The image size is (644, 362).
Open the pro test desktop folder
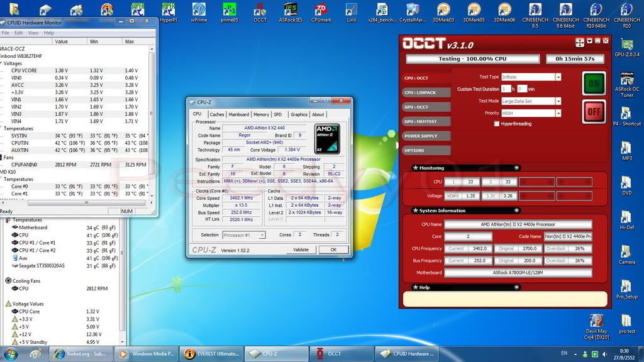pos(627,324)
